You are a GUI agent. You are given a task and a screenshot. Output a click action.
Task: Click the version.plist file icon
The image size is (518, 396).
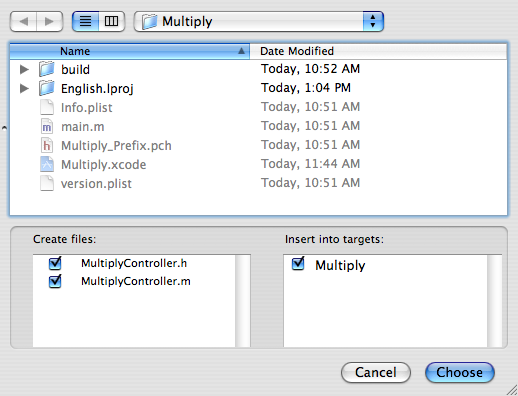47,183
